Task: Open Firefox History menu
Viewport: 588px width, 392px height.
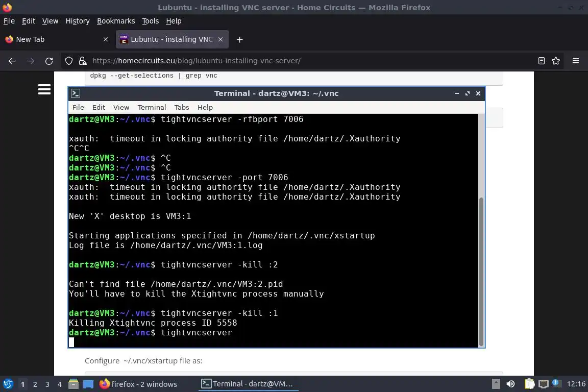Action: pyautogui.click(x=78, y=21)
